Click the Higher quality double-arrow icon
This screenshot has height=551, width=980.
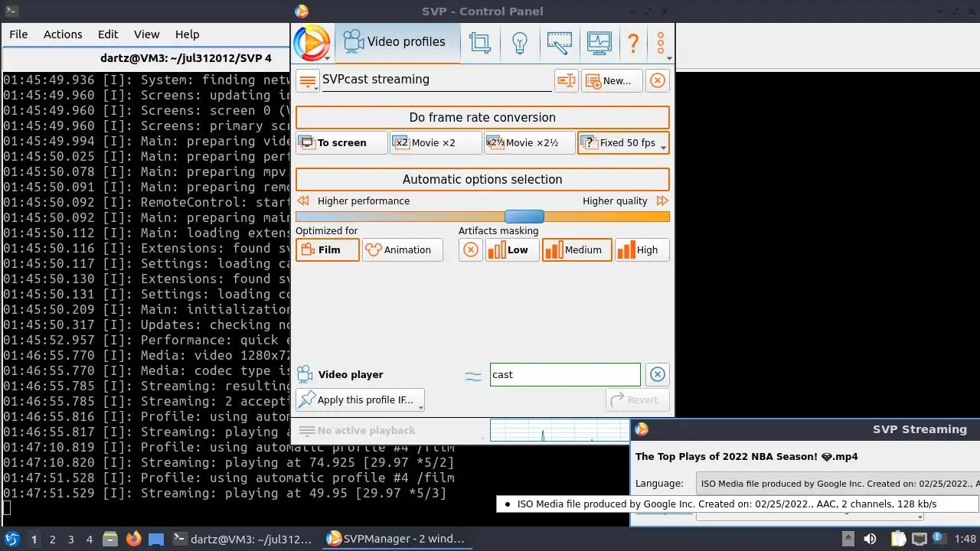[x=662, y=201]
